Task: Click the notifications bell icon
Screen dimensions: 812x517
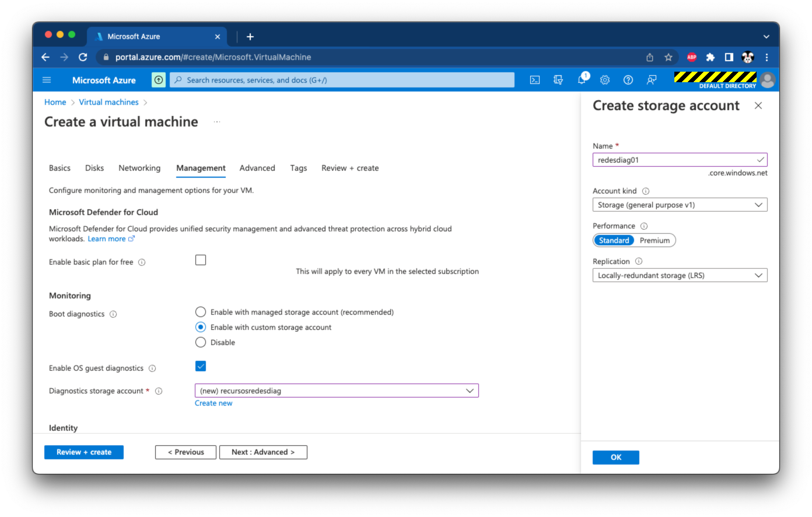Action: [582, 80]
